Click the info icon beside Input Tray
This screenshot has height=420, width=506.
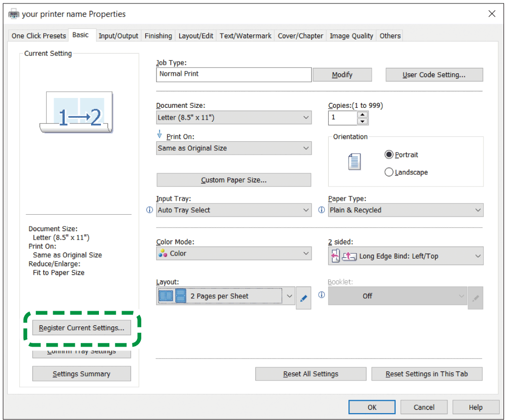tap(150, 210)
